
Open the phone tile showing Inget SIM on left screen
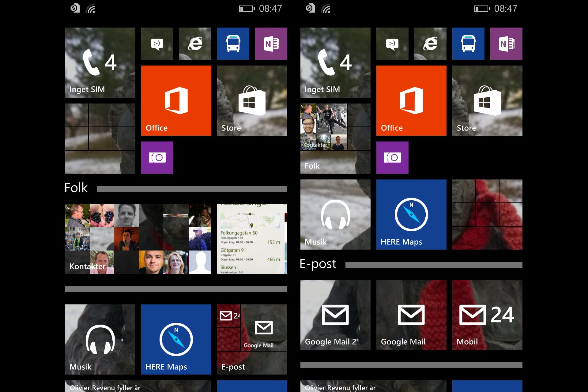click(x=100, y=63)
